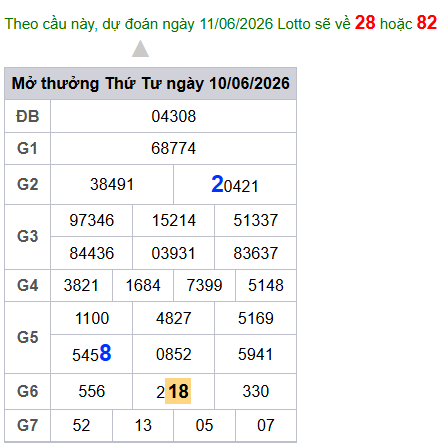
Task: Select G5 number 5169
Action: pos(256,318)
